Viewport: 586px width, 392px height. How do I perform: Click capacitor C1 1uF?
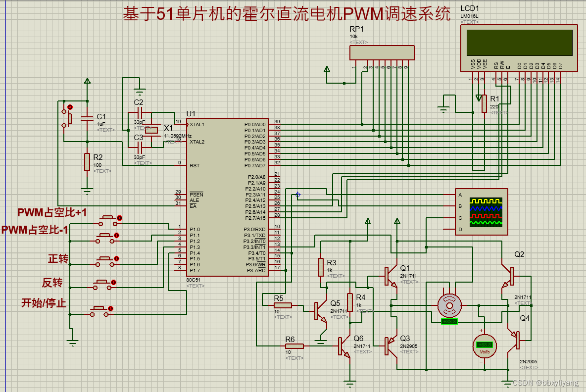pos(87,119)
